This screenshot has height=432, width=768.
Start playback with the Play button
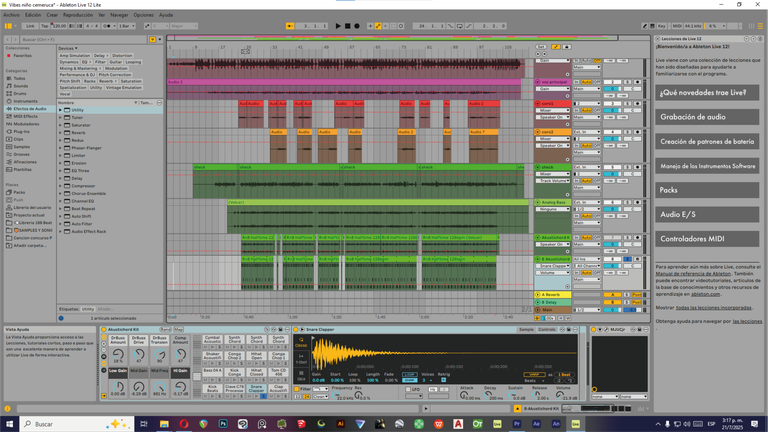(337, 26)
